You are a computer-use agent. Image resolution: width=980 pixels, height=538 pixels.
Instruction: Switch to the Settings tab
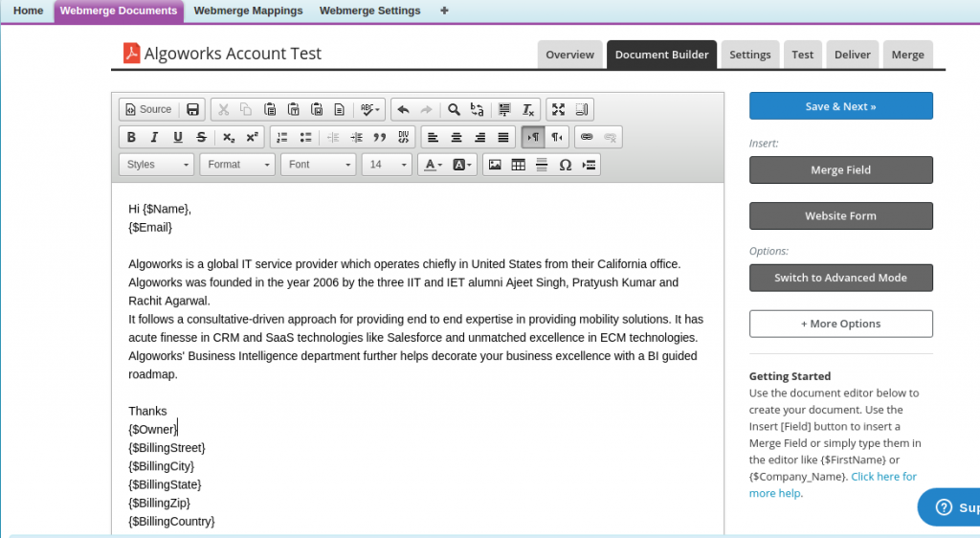click(x=749, y=55)
